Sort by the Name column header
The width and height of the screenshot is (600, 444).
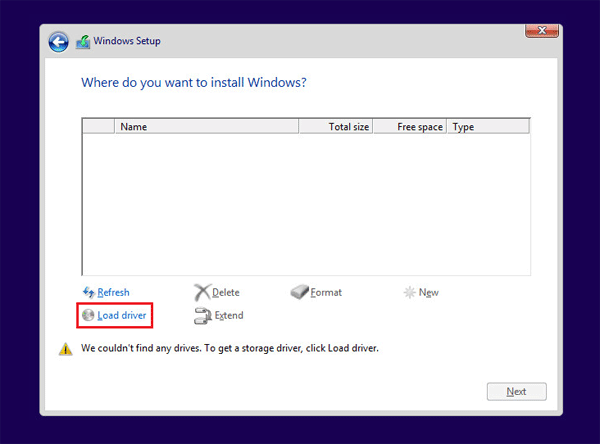click(x=206, y=127)
